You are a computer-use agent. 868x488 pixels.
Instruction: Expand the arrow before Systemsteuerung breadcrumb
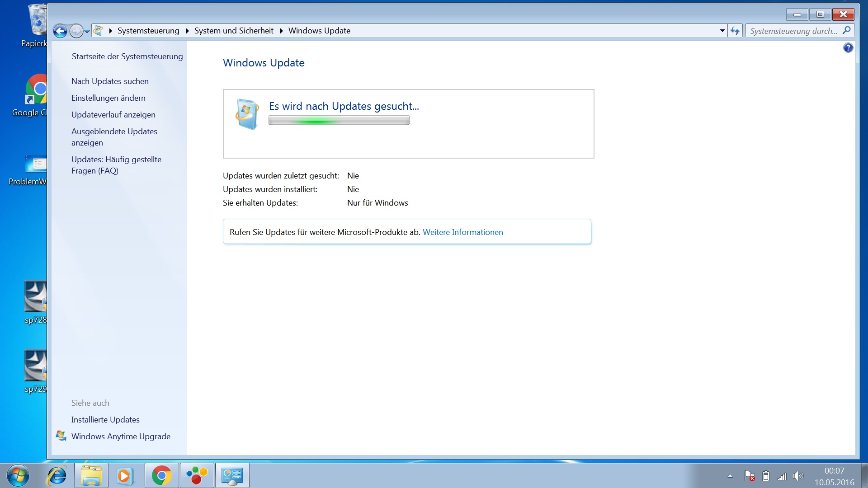[110, 31]
